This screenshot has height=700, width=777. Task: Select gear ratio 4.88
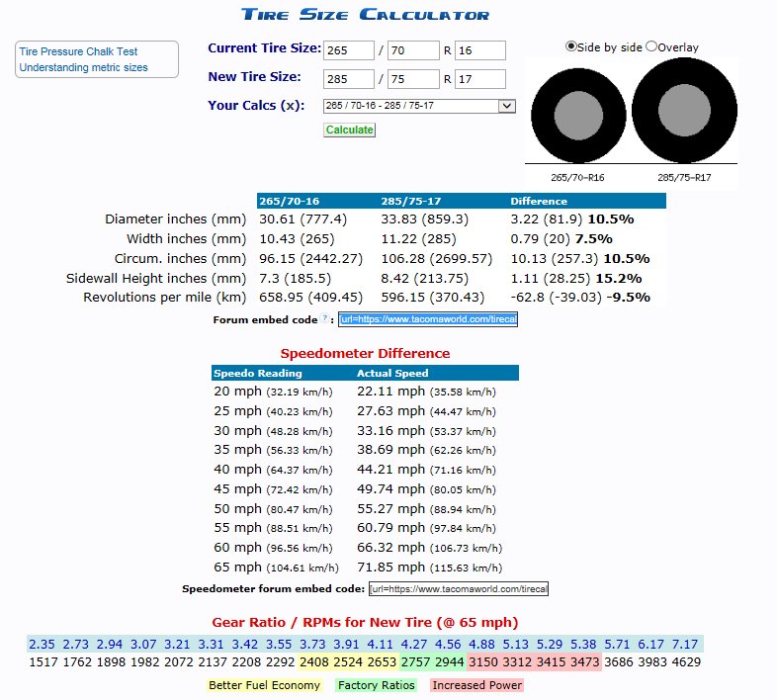point(481,645)
